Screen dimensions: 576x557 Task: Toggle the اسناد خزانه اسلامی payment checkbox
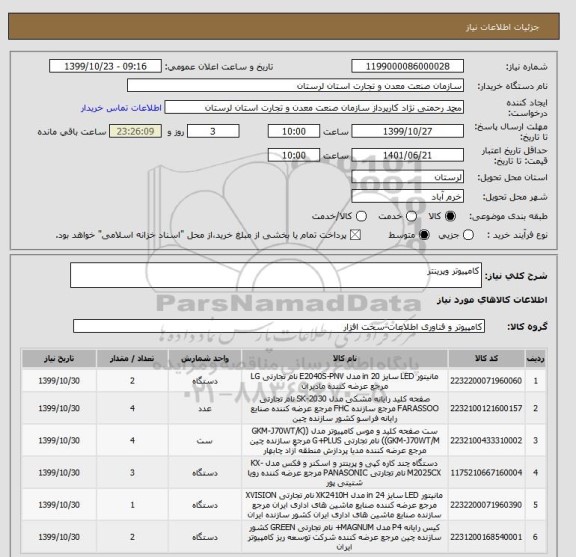click(355, 235)
